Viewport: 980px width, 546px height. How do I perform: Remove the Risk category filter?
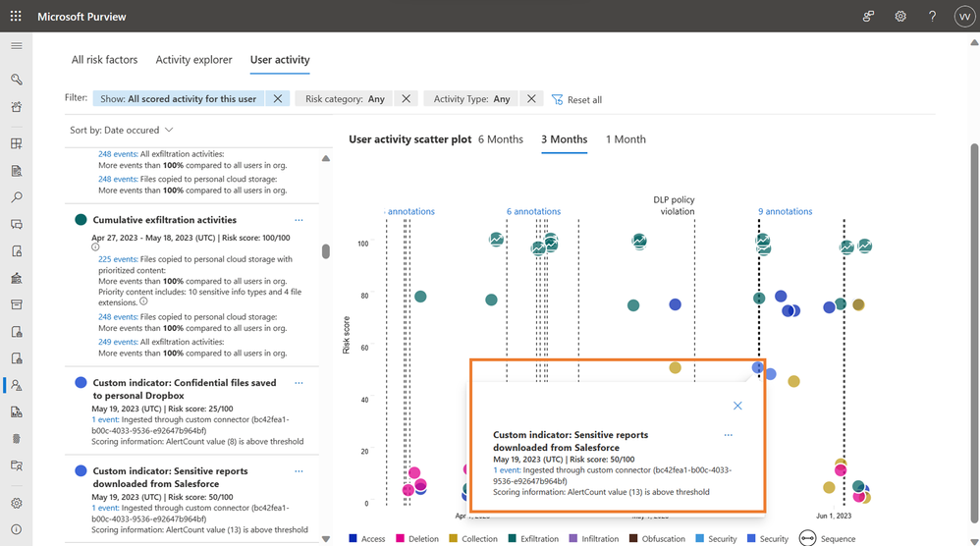pyautogui.click(x=406, y=99)
